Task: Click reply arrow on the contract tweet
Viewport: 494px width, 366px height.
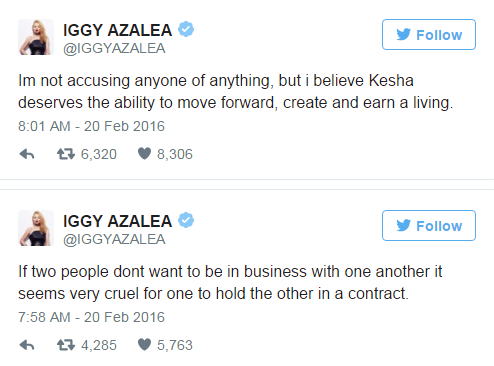Action: [x=27, y=345]
